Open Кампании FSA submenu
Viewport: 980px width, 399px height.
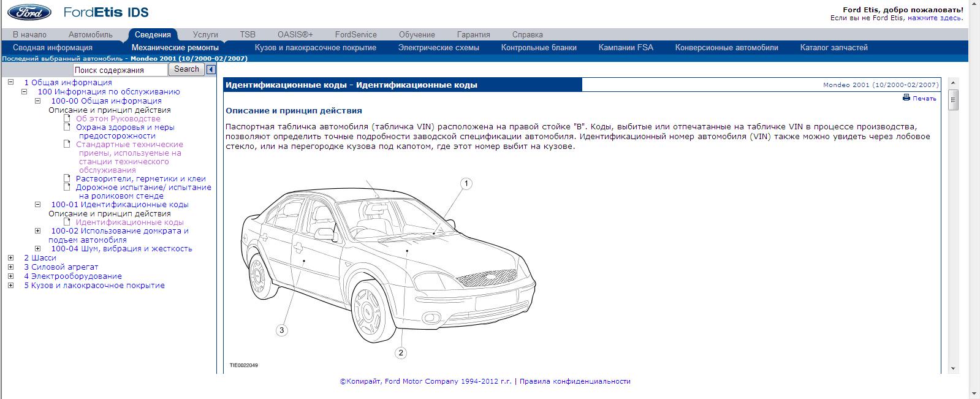626,47
